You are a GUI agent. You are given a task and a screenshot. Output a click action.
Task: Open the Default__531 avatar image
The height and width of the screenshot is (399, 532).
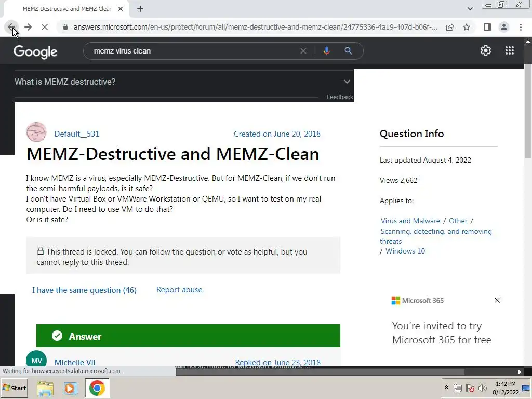coord(36,132)
